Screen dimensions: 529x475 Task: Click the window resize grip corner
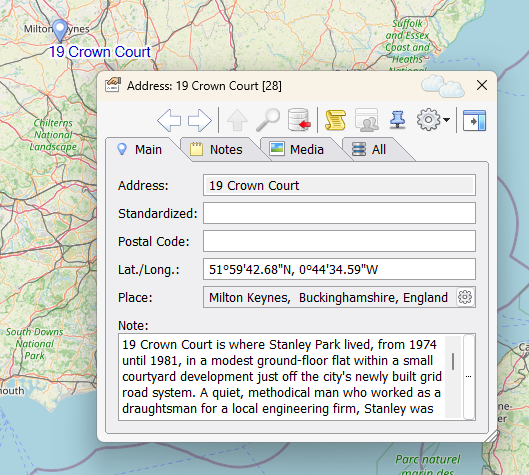tap(491, 436)
